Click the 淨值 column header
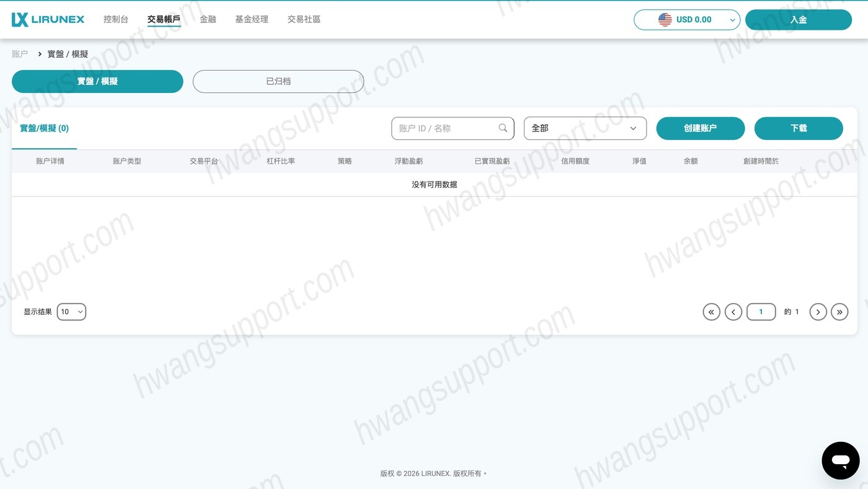This screenshot has height=489, width=868. tap(639, 161)
